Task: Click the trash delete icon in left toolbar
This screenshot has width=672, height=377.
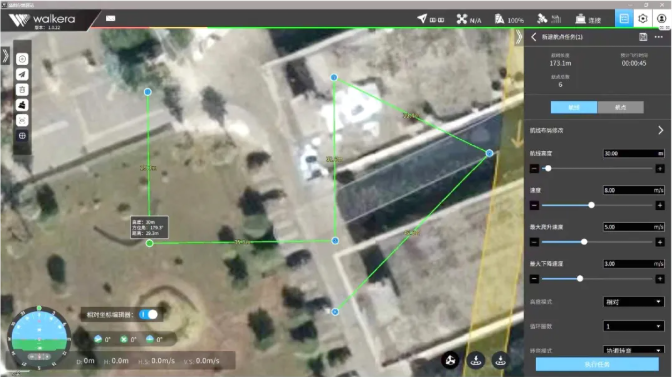Action: 22,90
